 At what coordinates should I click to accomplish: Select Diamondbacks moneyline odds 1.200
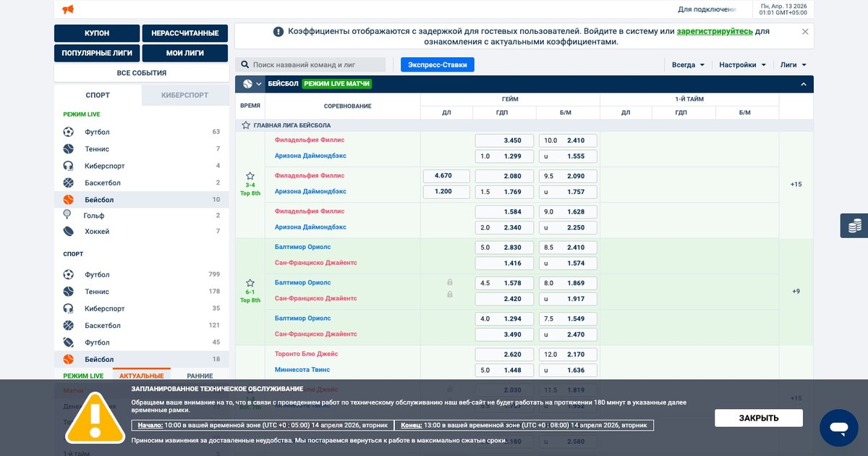tap(446, 192)
